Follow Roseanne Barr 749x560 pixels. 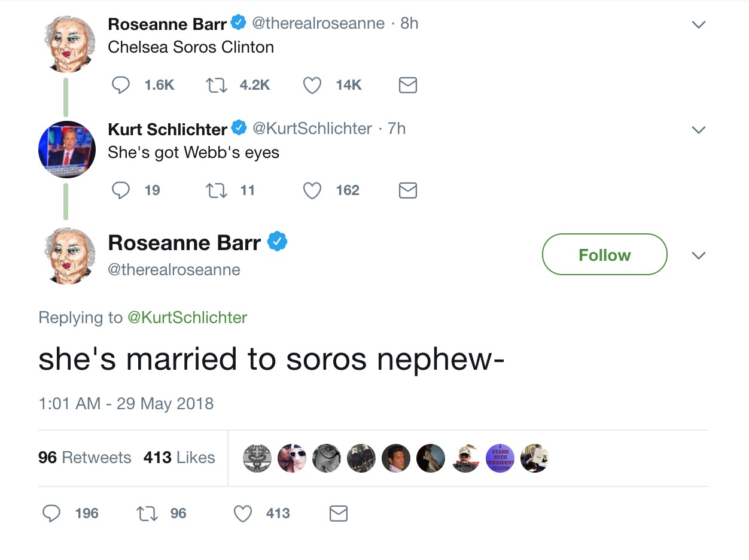click(604, 255)
